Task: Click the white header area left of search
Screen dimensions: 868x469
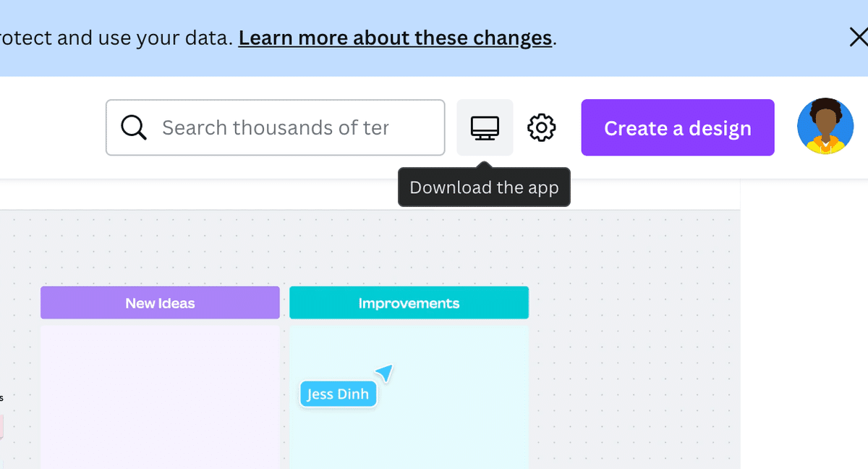Action: click(x=51, y=128)
